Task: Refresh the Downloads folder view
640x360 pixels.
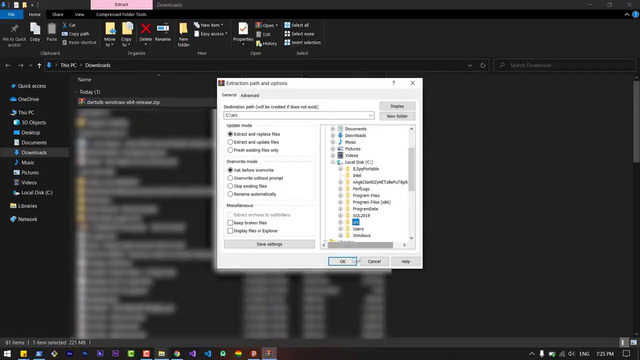Action: (483, 65)
